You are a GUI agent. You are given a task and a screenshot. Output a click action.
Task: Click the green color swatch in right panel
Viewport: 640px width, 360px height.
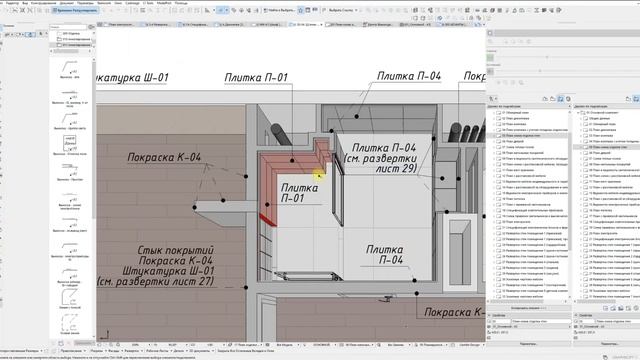tap(490, 58)
